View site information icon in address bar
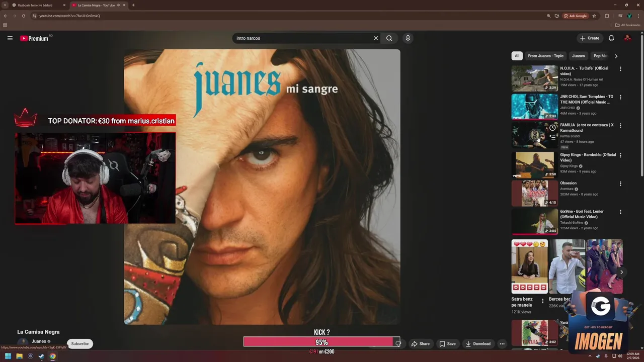This screenshot has width=644, height=362. (34, 16)
